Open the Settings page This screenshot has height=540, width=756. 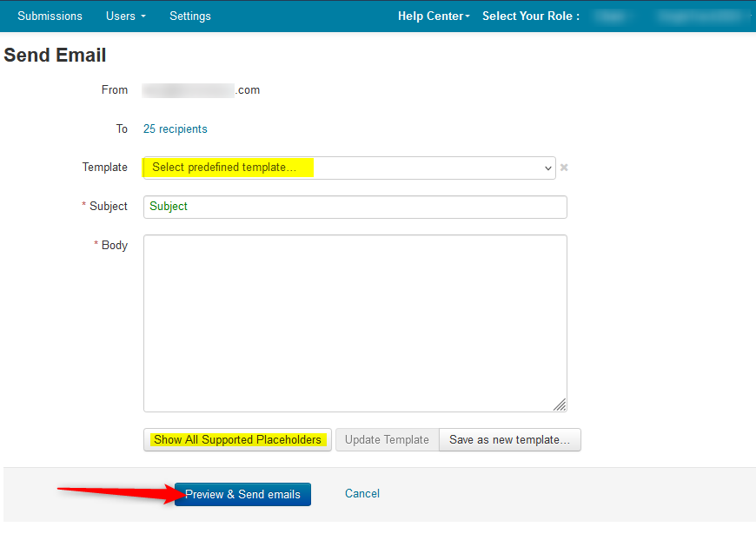[x=190, y=16]
